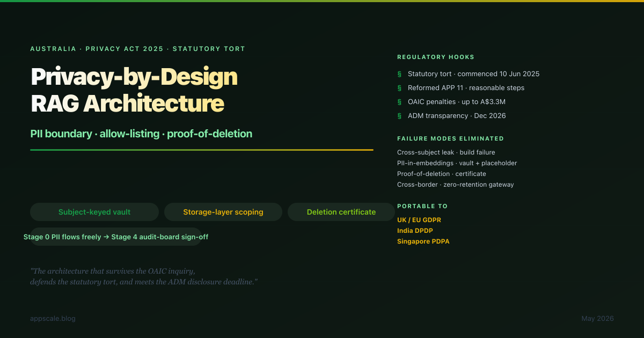Click the Privacy-by-Design RAG Architecture title
The image size is (644, 338).
pyautogui.click(x=134, y=90)
